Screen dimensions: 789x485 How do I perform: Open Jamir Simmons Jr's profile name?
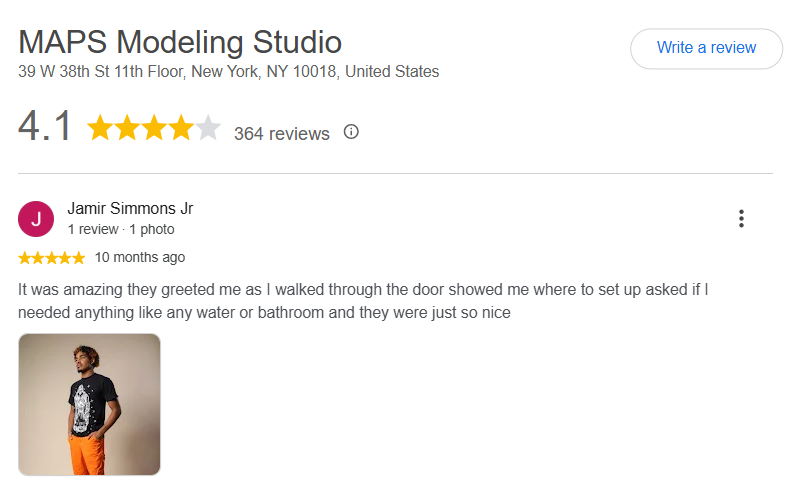coord(130,208)
